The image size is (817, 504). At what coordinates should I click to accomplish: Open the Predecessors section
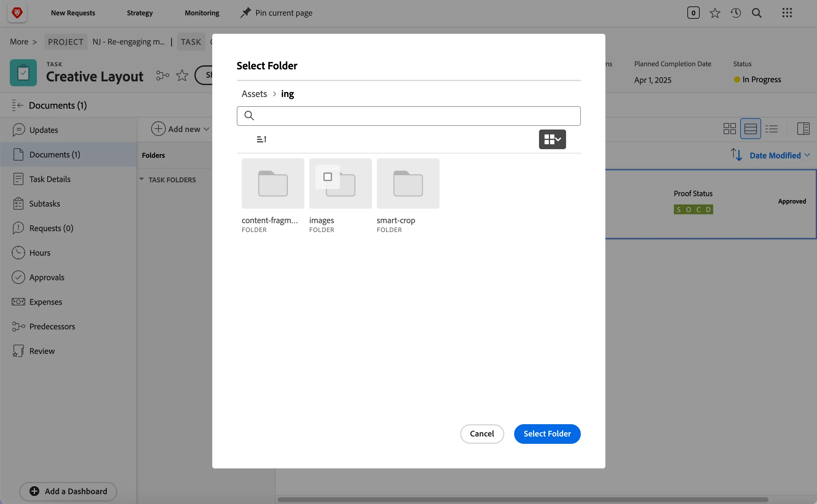coord(68,326)
